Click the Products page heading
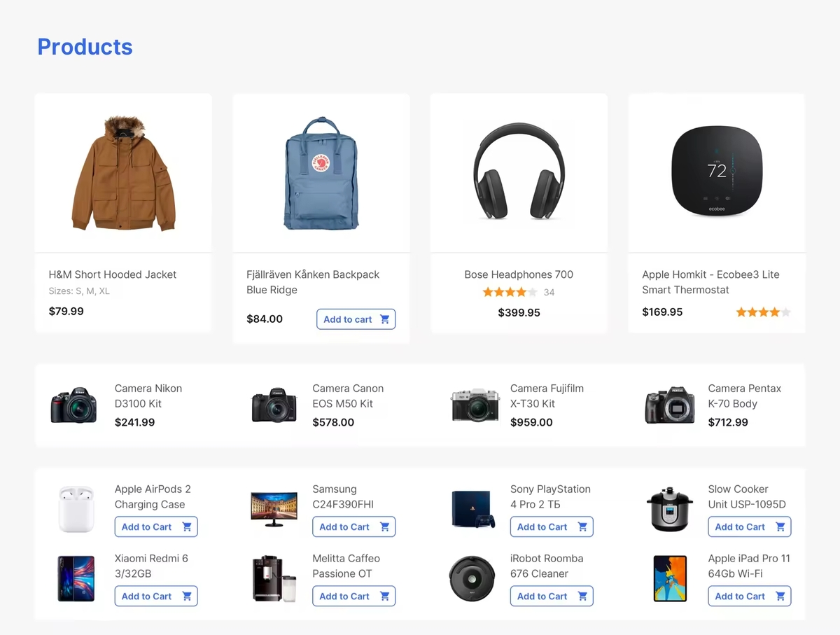This screenshot has width=840, height=635. [x=85, y=47]
